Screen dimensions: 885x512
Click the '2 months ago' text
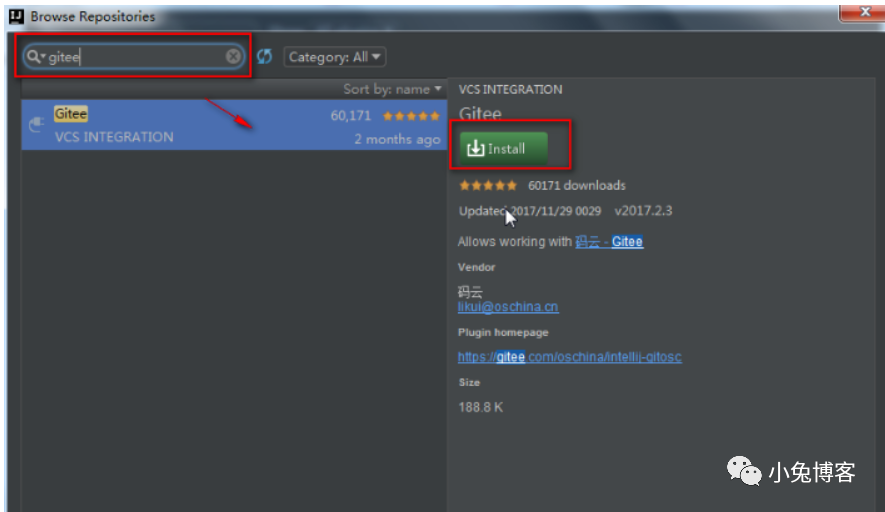[x=397, y=139]
